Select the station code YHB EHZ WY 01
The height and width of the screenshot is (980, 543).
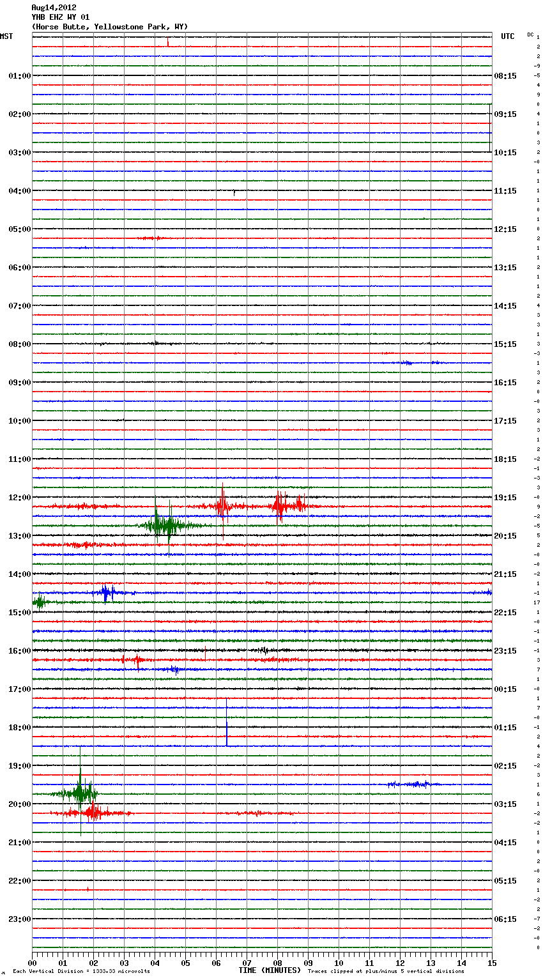coord(61,17)
